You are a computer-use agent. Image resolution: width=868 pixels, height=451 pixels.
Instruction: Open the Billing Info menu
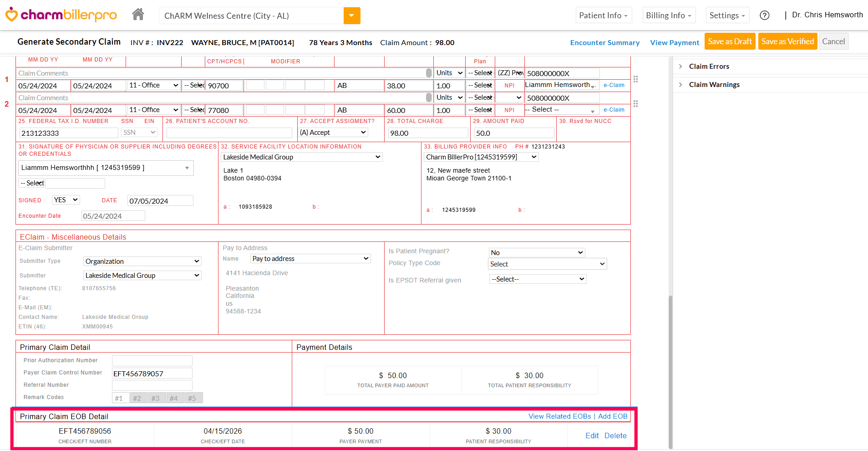669,15
